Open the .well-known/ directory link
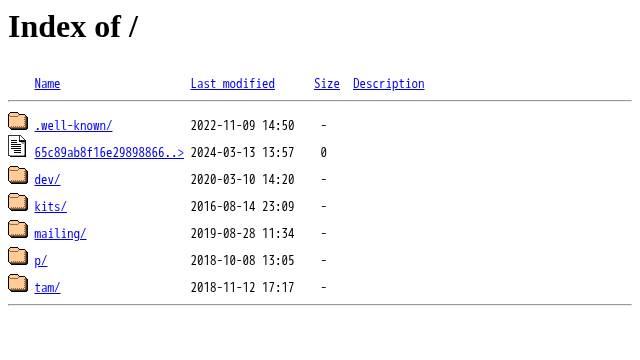Viewport: 640px width, 360px height. 73,125
